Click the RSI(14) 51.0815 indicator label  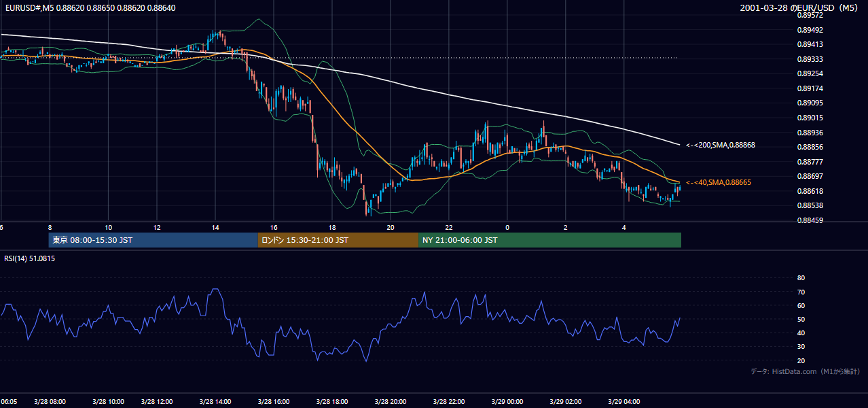pos(29,258)
